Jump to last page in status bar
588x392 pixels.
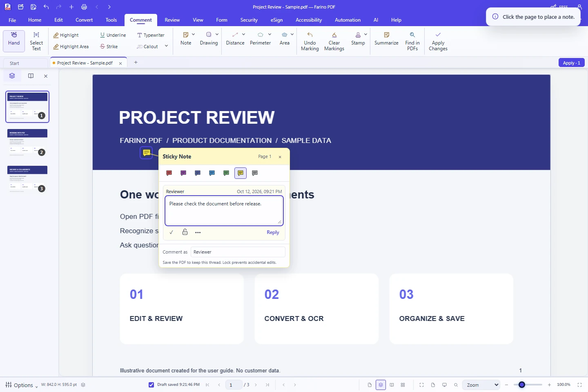pos(267,385)
